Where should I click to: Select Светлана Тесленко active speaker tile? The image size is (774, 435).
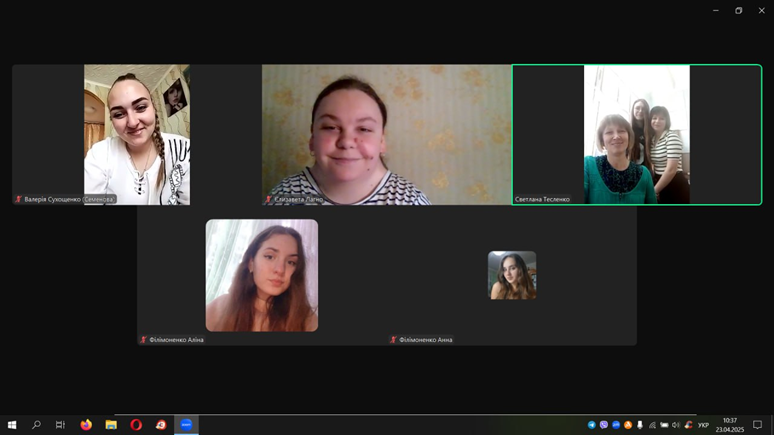(x=637, y=134)
